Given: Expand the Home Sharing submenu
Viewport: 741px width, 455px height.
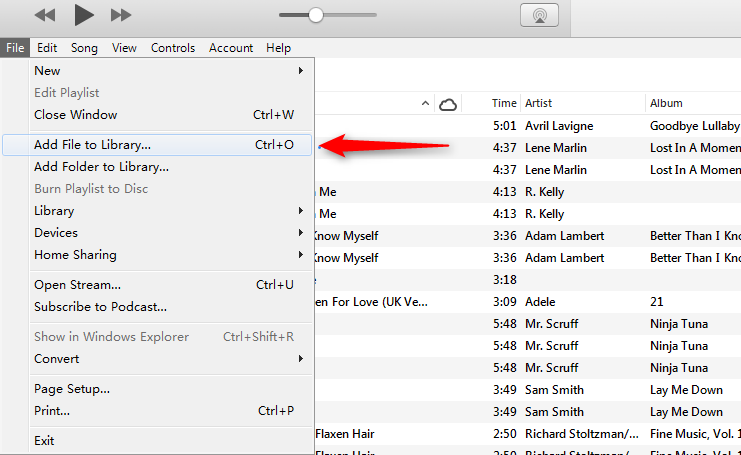Looking at the screenshot, I should tap(170, 255).
